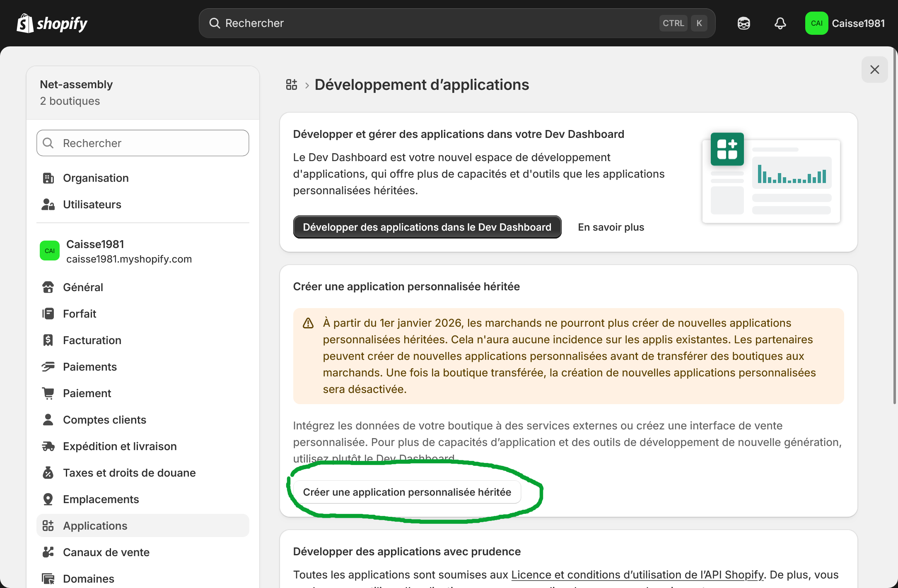Open Emplacements settings
The height and width of the screenshot is (588, 898).
(143, 499)
